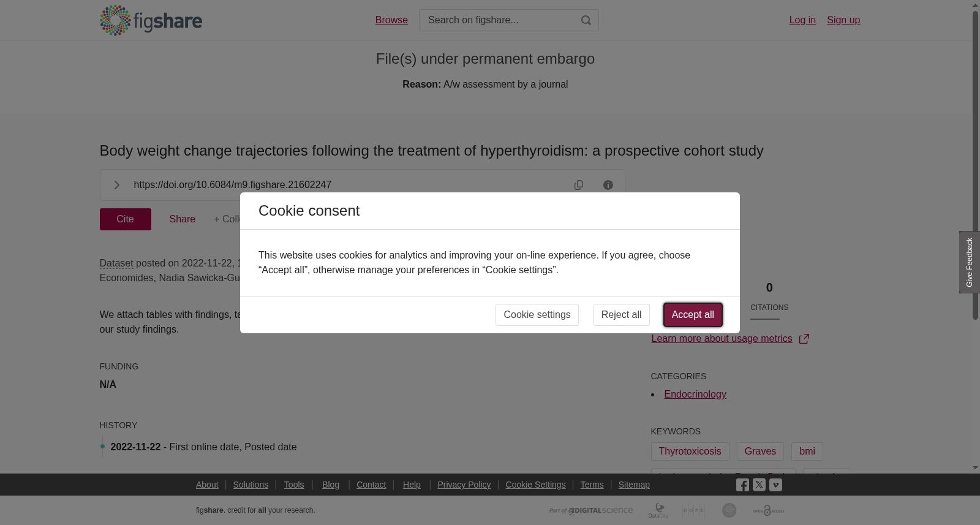Viewport: 980px width, 525px height.
Task: Click the search magnifier icon
Action: tap(586, 20)
